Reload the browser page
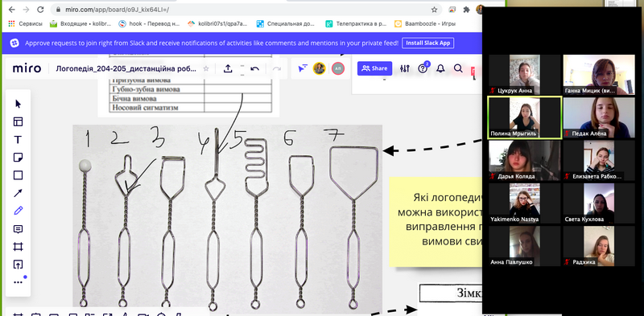The image size is (644, 316). click(40, 10)
